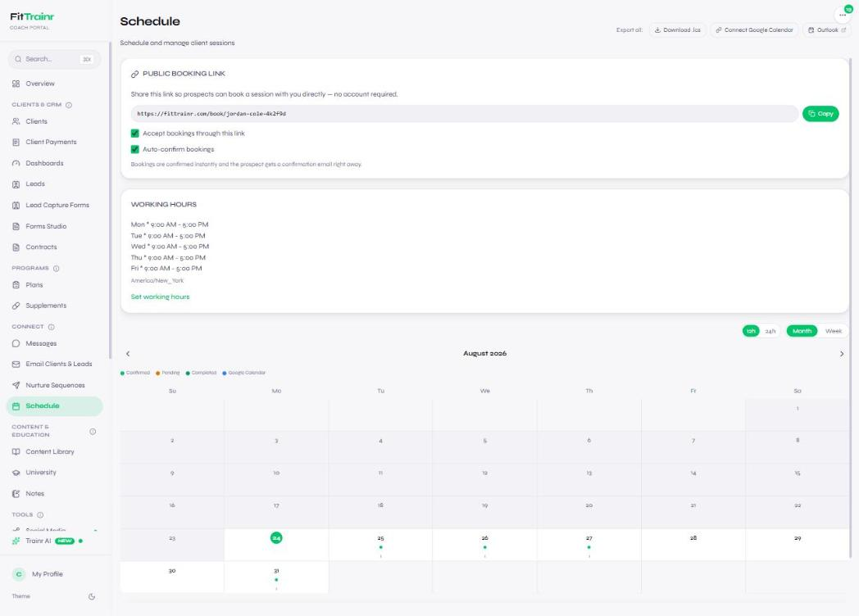Focus the sidebar Search field

pos(54,59)
